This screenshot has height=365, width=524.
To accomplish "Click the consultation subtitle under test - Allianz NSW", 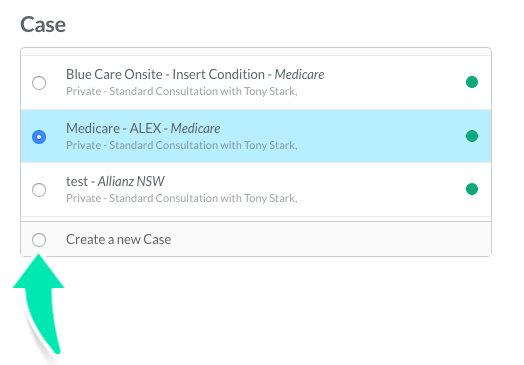I will [x=182, y=199].
